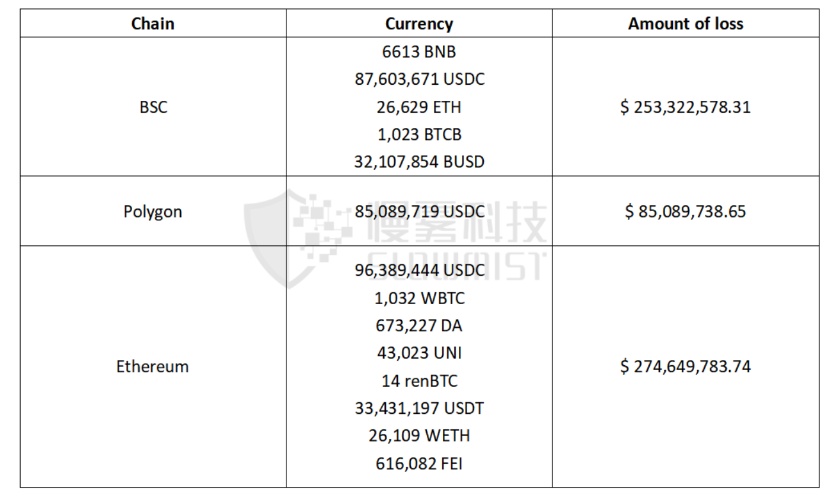
Task: Select the Polygon chain cell
Action: [x=152, y=212]
